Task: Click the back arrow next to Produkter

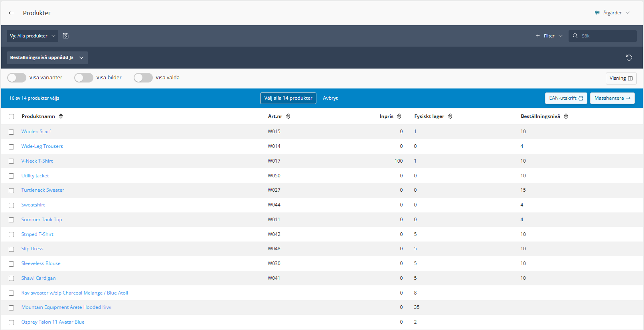Action: (x=11, y=13)
